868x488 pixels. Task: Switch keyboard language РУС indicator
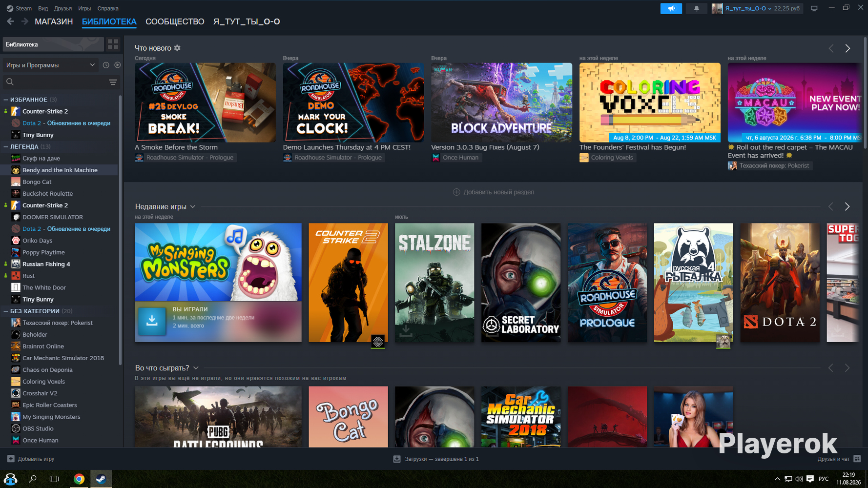pyautogui.click(x=824, y=479)
